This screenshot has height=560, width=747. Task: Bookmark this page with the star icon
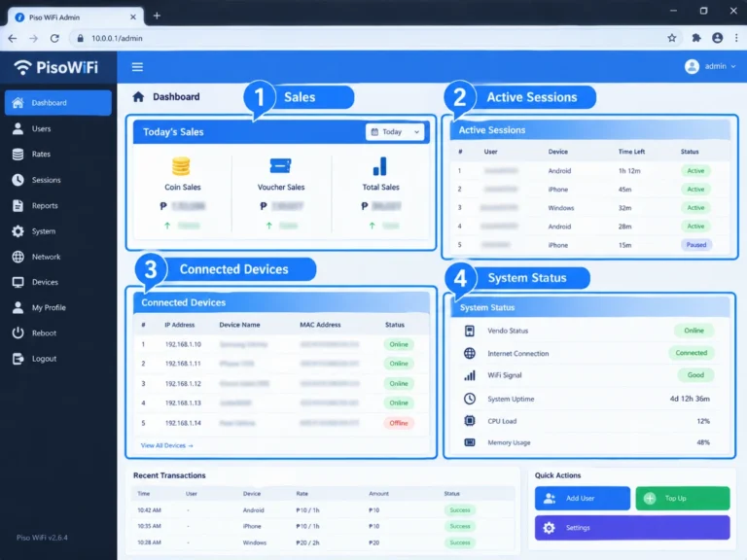(672, 38)
